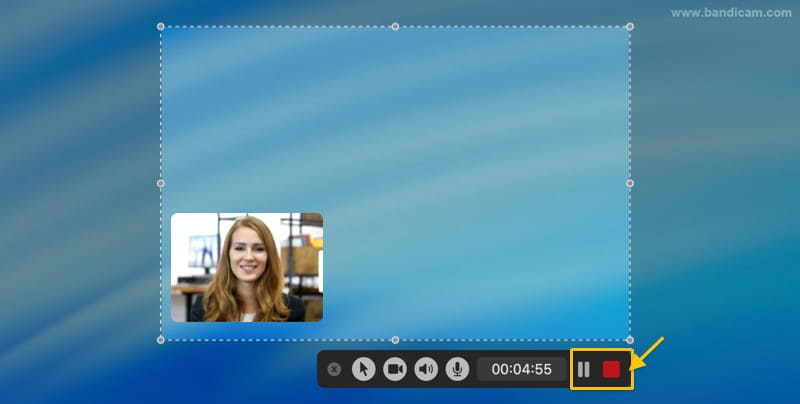
Task: Click the right-middle edge resize handle
Action: (x=629, y=183)
